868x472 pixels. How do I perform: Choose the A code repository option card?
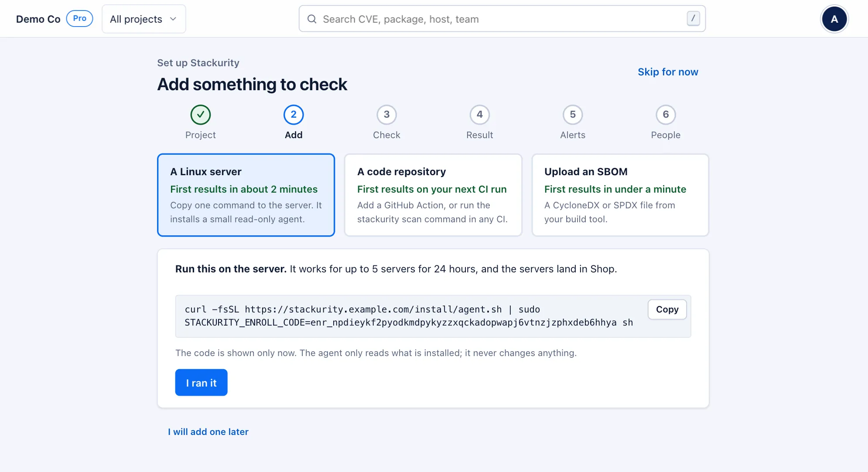point(433,195)
